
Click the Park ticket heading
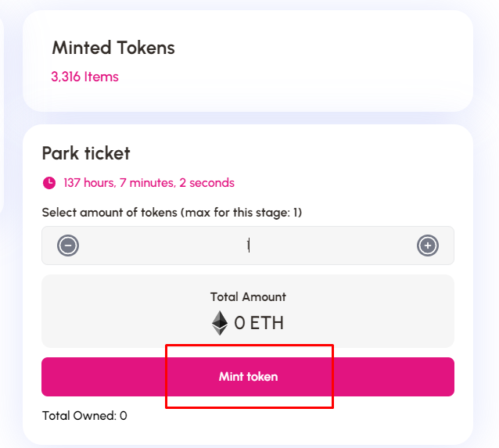click(86, 152)
